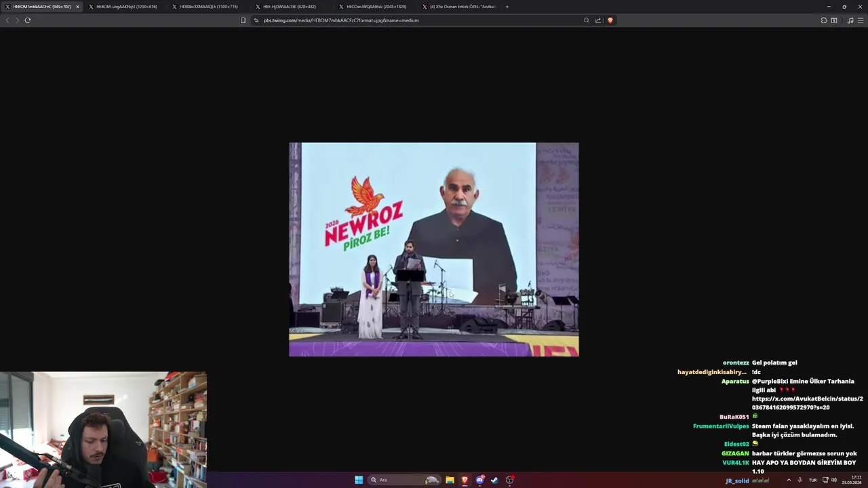The height and width of the screenshot is (488, 868).
Task: Open File Explorer from the taskbar
Action: (450, 480)
